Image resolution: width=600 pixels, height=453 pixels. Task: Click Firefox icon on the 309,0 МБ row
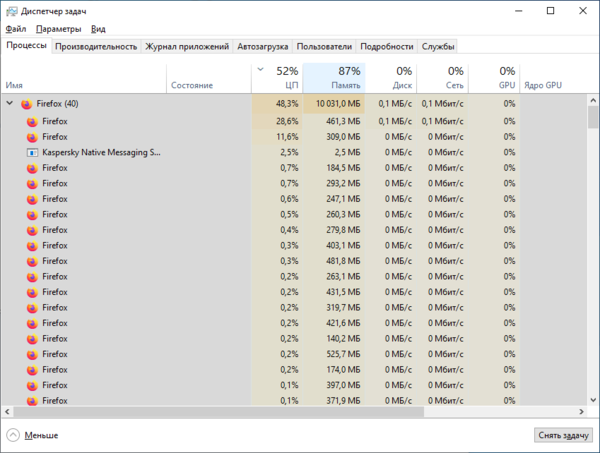33,136
